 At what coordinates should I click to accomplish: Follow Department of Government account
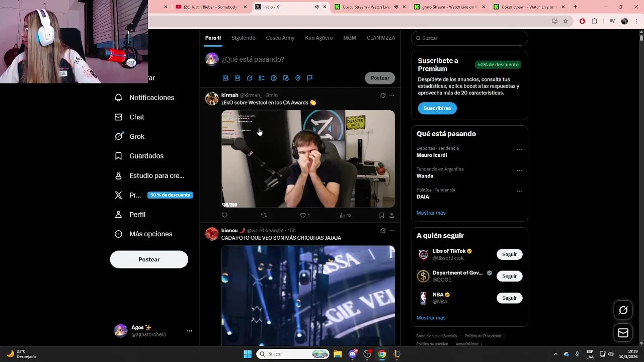[509, 276]
